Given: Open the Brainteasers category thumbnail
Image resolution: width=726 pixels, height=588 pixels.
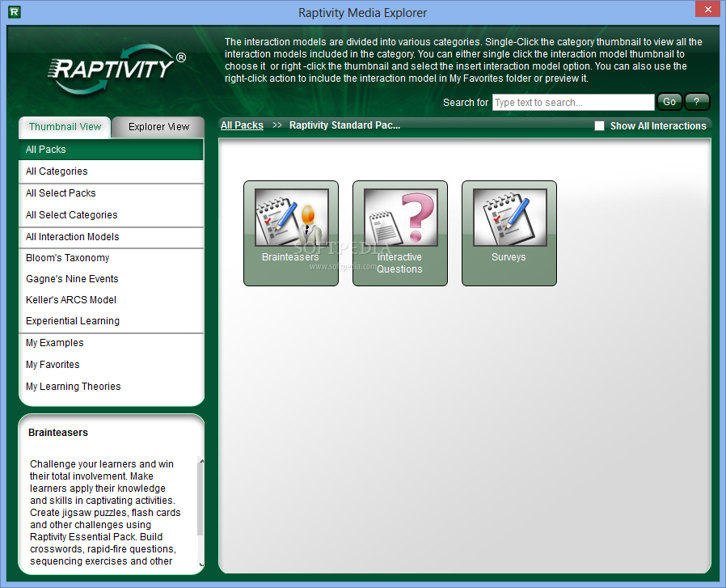Looking at the screenshot, I should pos(291,233).
